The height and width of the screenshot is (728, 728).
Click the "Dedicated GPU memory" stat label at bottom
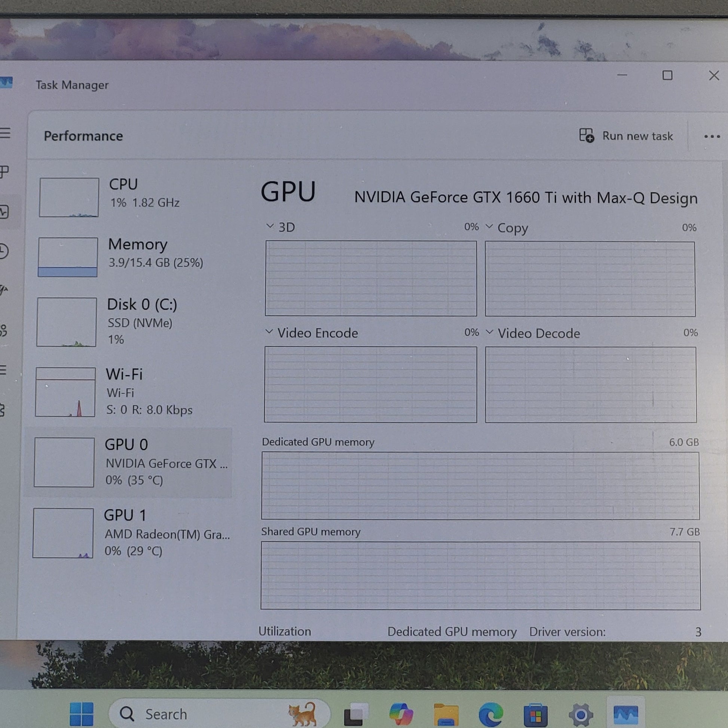tap(452, 632)
